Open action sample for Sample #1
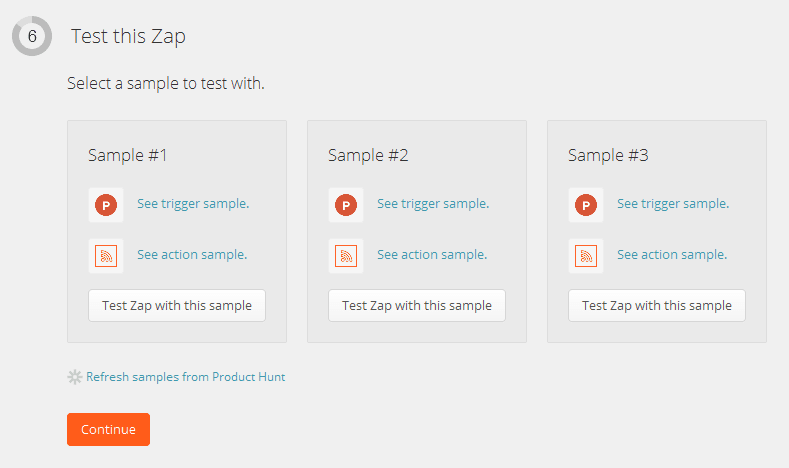Viewport: 789px width, 468px height. 192,255
